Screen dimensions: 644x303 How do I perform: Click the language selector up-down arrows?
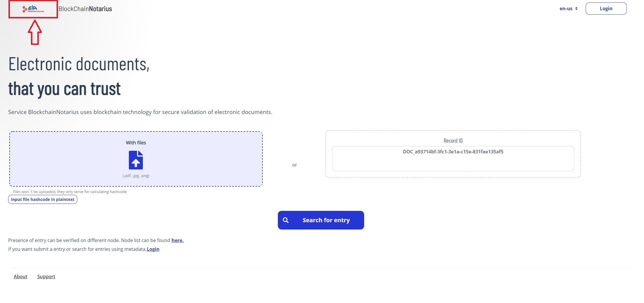(x=576, y=9)
